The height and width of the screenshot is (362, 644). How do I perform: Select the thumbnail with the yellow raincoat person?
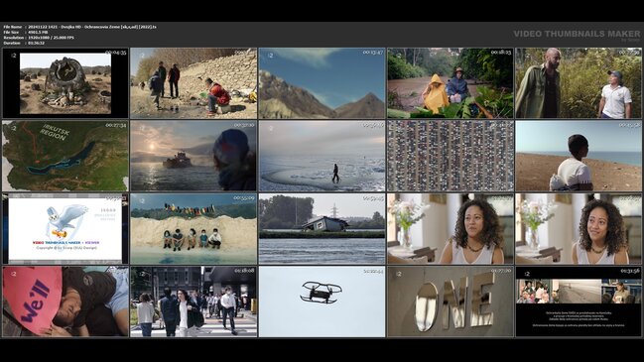(451, 83)
